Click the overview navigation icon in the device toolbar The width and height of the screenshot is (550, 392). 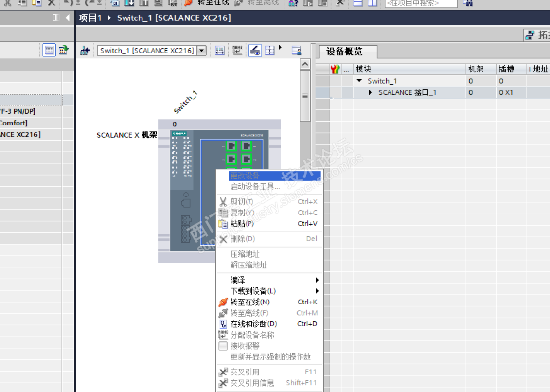click(296, 51)
